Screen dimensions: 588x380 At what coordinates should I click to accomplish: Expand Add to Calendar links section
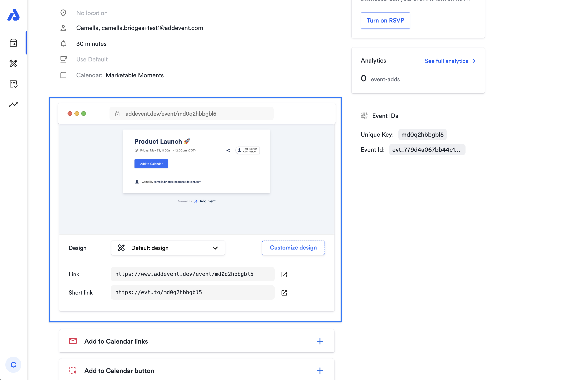tap(320, 341)
